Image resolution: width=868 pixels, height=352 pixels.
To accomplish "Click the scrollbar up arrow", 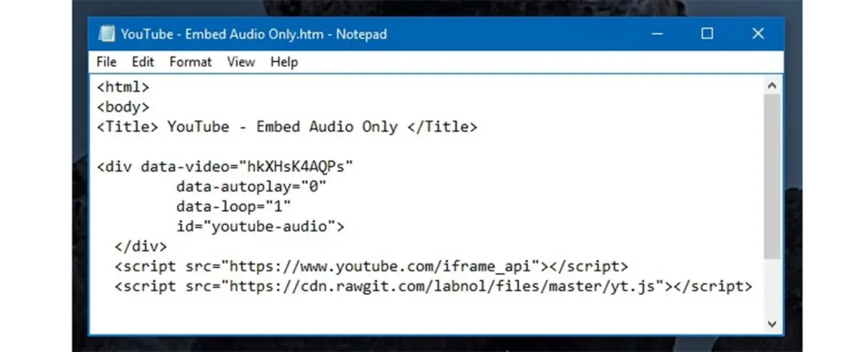I will [x=772, y=86].
